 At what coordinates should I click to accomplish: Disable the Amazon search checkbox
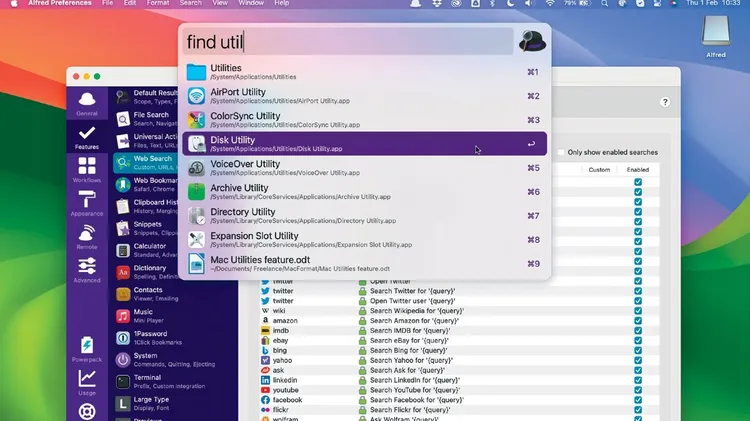tap(638, 321)
